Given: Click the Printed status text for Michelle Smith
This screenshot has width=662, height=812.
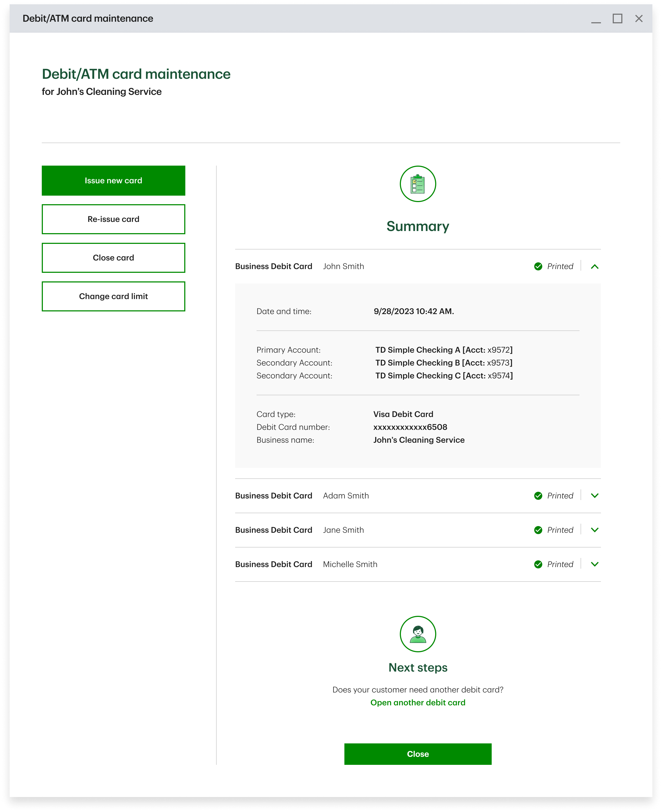Looking at the screenshot, I should (x=560, y=564).
